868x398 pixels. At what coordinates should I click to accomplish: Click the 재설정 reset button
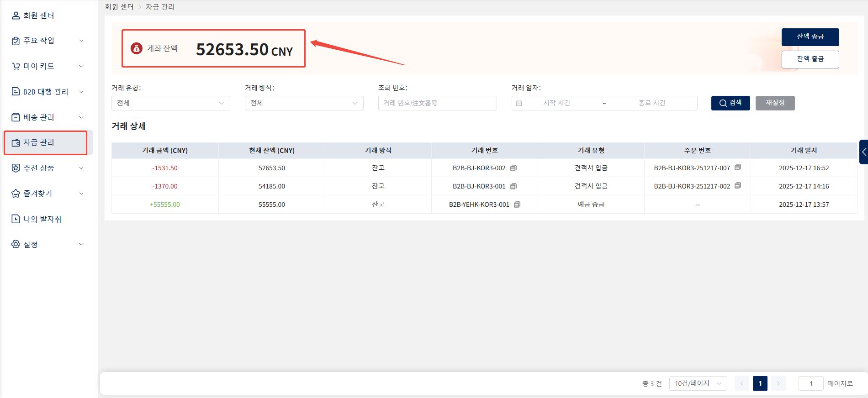pyautogui.click(x=775, y=103)
